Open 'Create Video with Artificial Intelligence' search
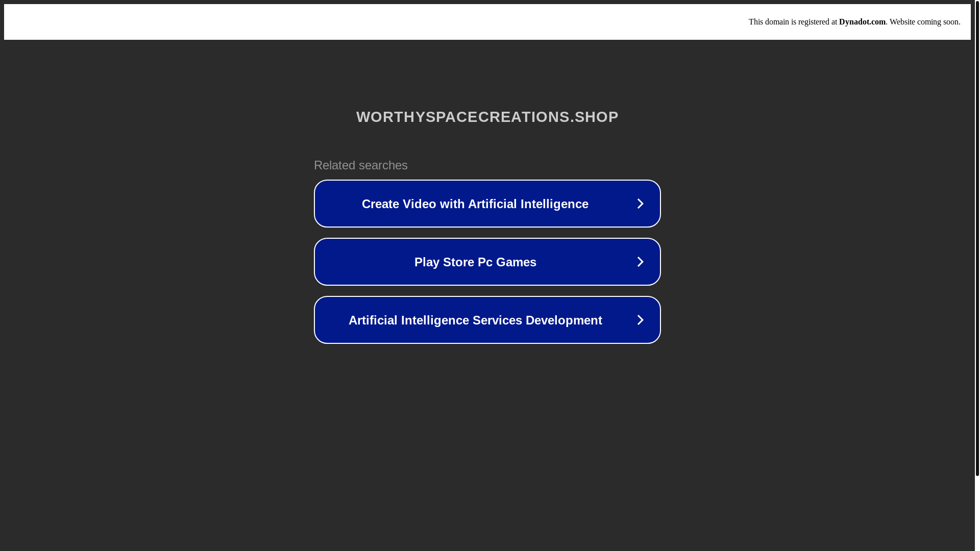Screen dimensions: 980x551 [x=487, y=204]
